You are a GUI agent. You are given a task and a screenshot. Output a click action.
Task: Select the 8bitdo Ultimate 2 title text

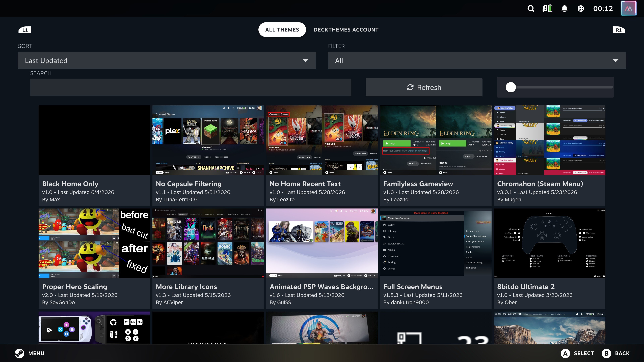(526, 287)
